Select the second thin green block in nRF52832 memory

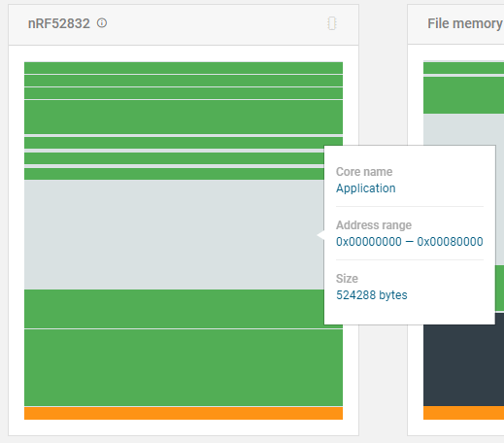click(x=184, y=81)
